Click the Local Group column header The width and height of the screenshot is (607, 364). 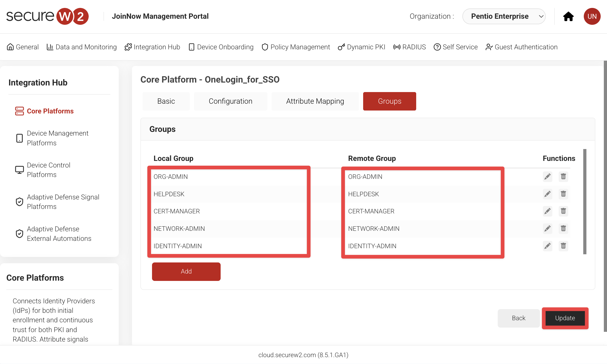click(173, 158)
